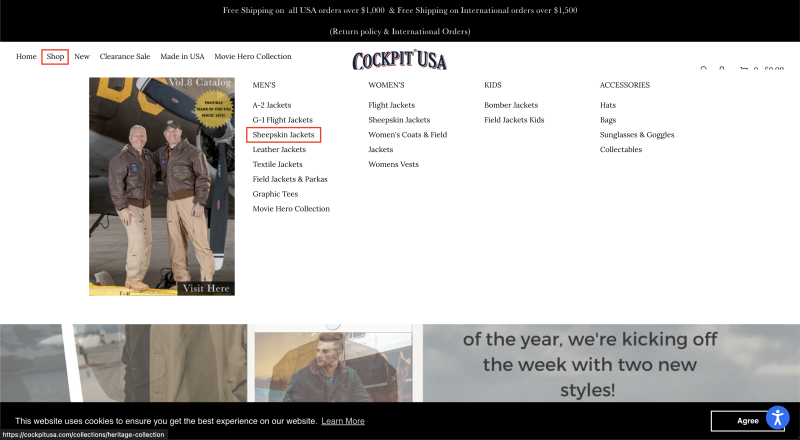This screenshot has width=800, height=440.
Task: Open Return policy & International Orders link
Action: coord(400,31)
